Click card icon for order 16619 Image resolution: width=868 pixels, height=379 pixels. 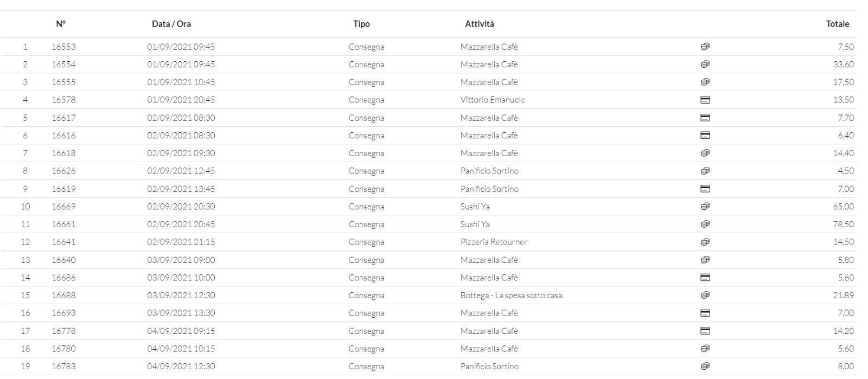[x=705, y=189]
